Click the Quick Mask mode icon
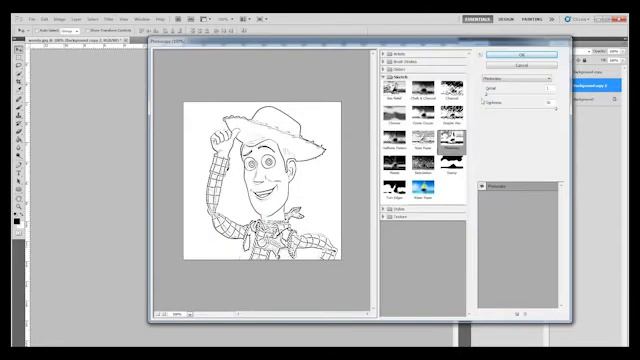 click(x=18, y=233)
